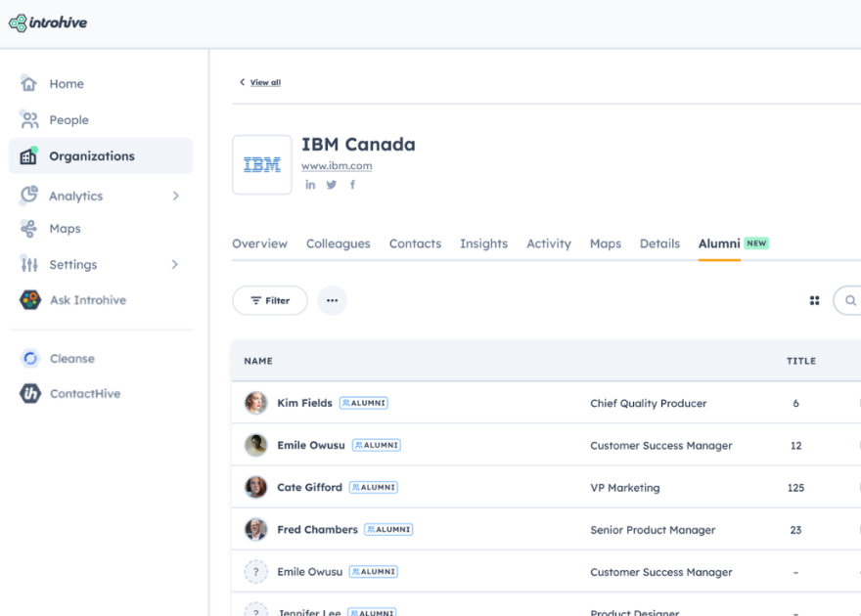Expand the Settings sidebar section
Screen dimensions: 861x616
[x=176, y=264]
